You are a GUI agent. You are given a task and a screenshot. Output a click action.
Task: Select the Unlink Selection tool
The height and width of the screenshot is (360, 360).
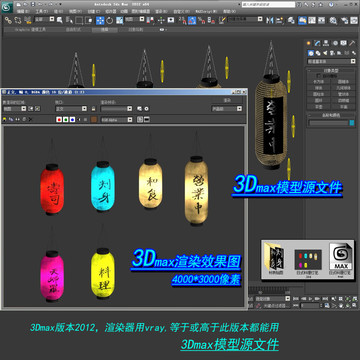[x=18, y=20]
